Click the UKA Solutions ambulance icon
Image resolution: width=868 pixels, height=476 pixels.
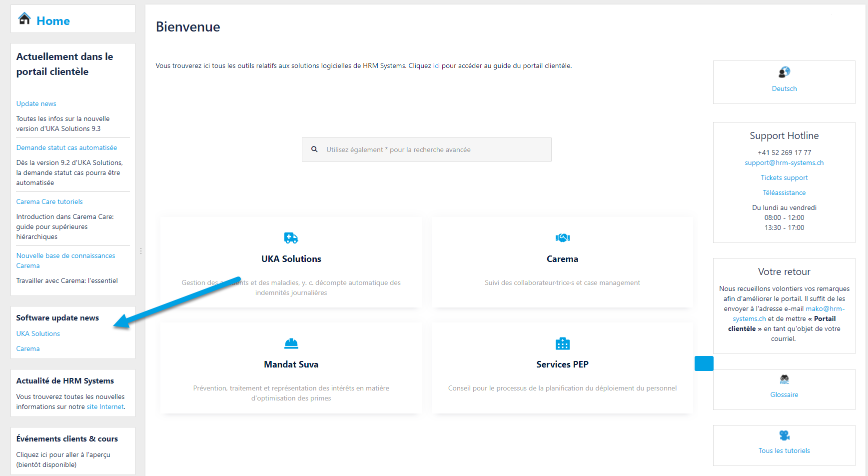[291, 238]
